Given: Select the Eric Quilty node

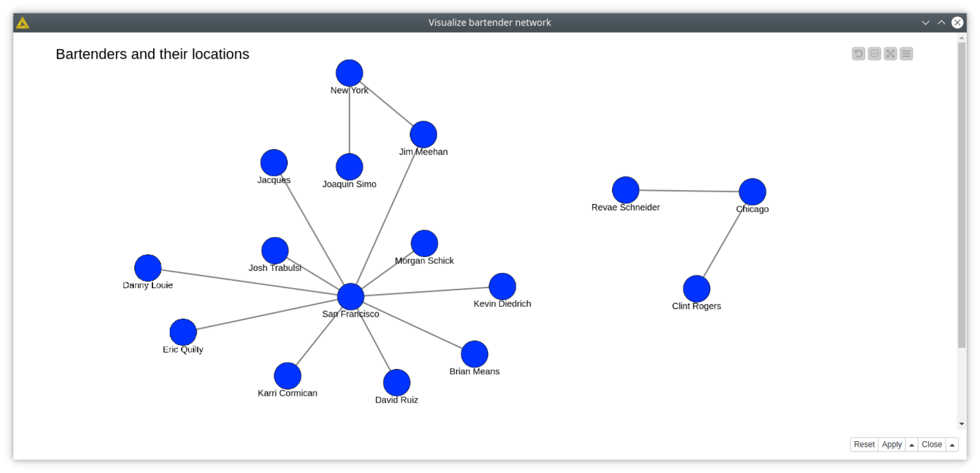Looking at the screenshot, I should click(183, 332).
